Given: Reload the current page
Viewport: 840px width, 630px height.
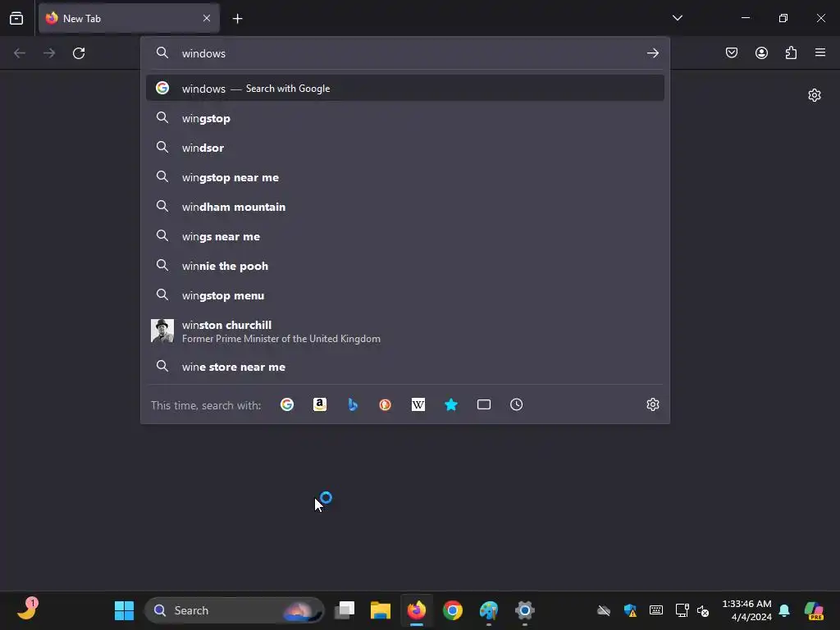Looking at the screenshot, I should click(79, 53).
